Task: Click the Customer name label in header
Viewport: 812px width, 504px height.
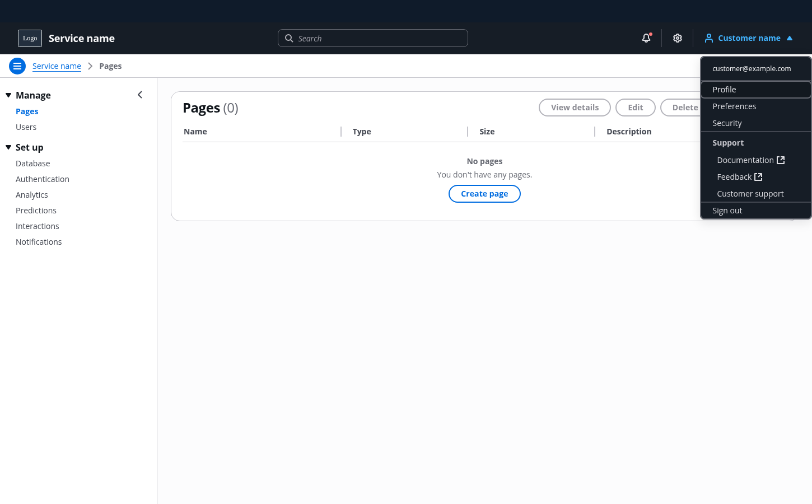Action: tap(749, 38)
